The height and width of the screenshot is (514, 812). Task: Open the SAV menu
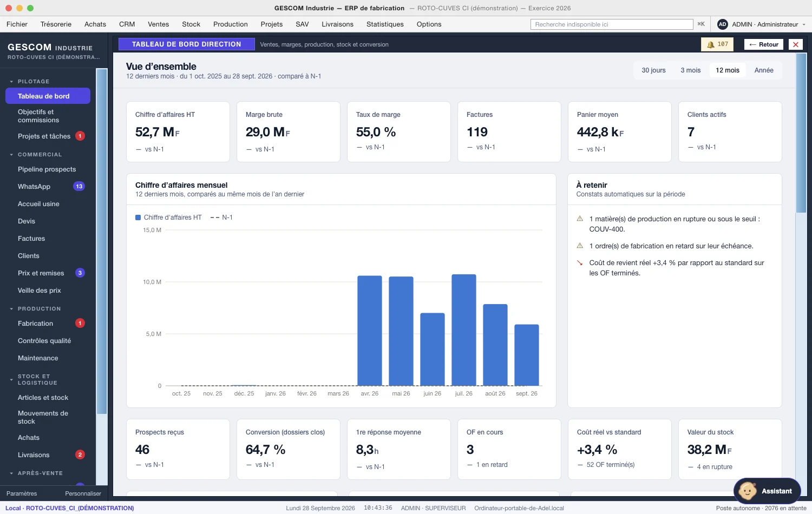click(x=302, y=24)
